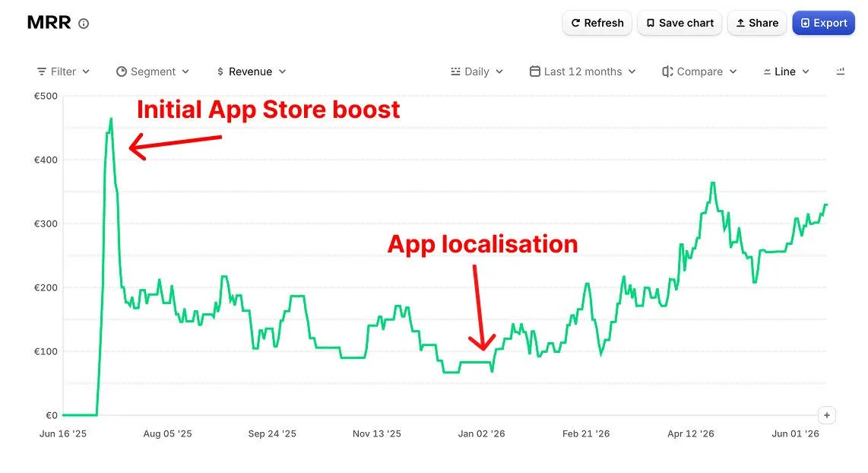868x473 pixels.
Task: Click the €200 y-axis label
Action: coord(46,287)
